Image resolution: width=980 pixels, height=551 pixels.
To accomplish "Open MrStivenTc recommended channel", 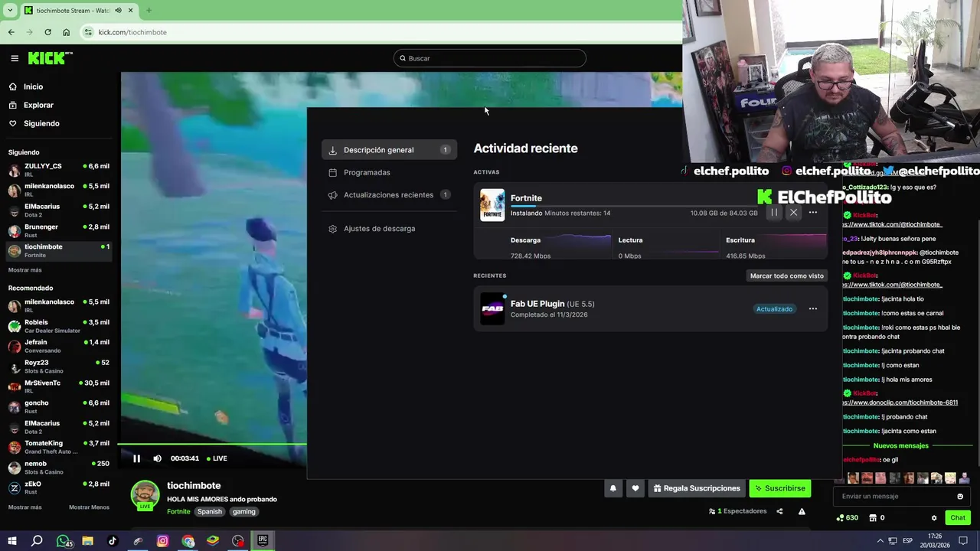I will 60,386.
